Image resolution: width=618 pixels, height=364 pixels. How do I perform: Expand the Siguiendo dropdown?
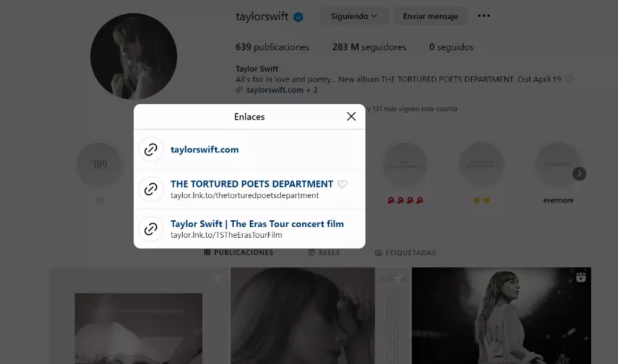(x=354, y=16)
